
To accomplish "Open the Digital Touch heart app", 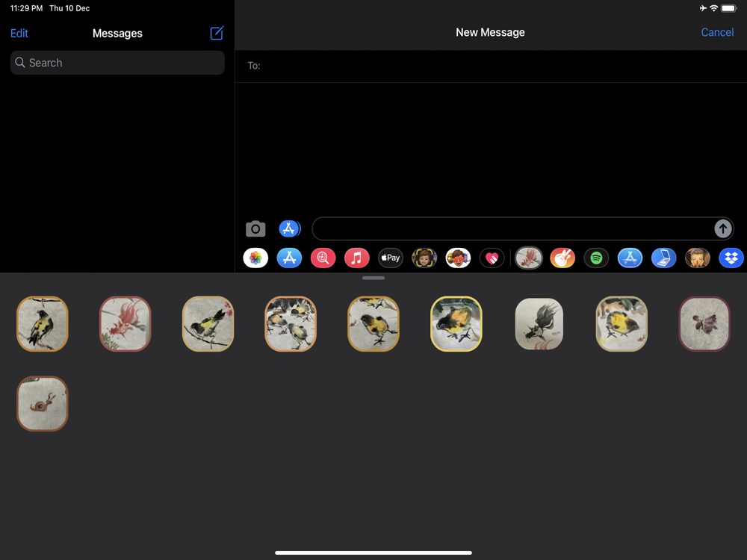I will point(492,258).
